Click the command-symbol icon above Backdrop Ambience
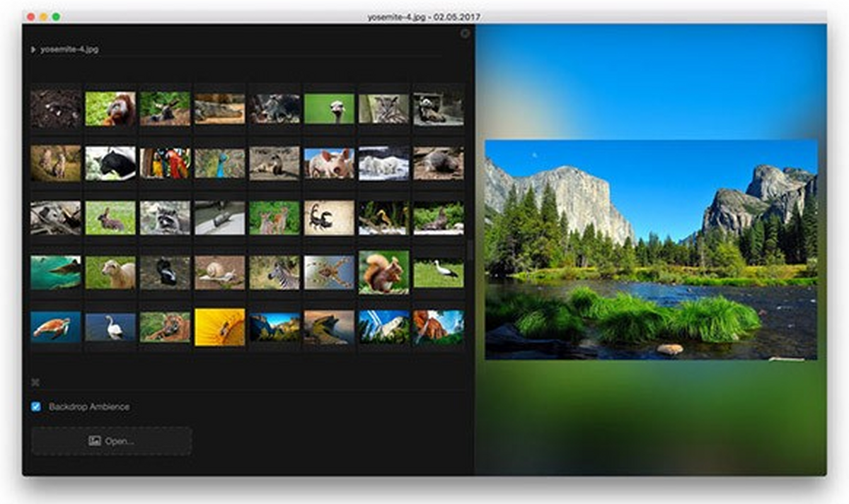Screen dimensions: 849x504 (x=35, y=382)
